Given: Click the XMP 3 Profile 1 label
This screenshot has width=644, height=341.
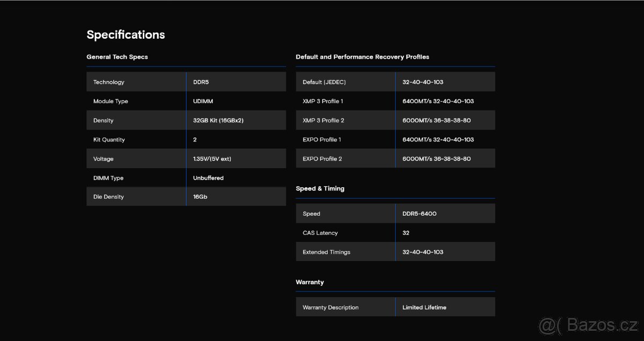Looking at the screenshot, I should [x=323, y=101].
